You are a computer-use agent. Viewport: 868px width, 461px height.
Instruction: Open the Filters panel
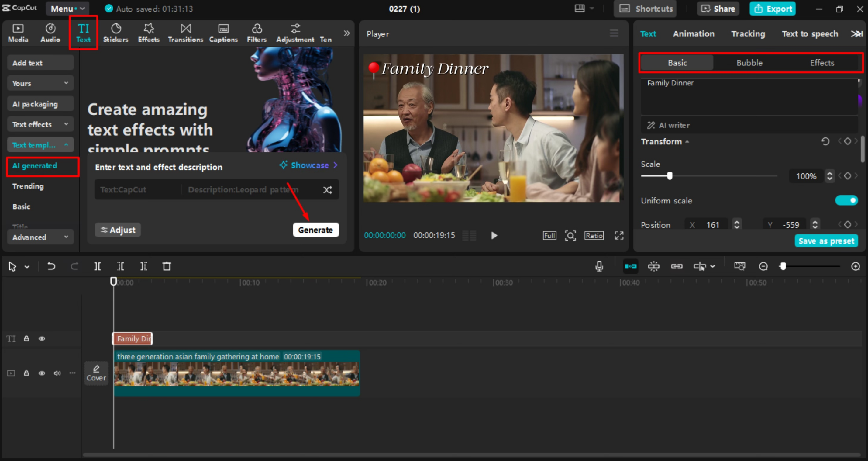point(257,33)
